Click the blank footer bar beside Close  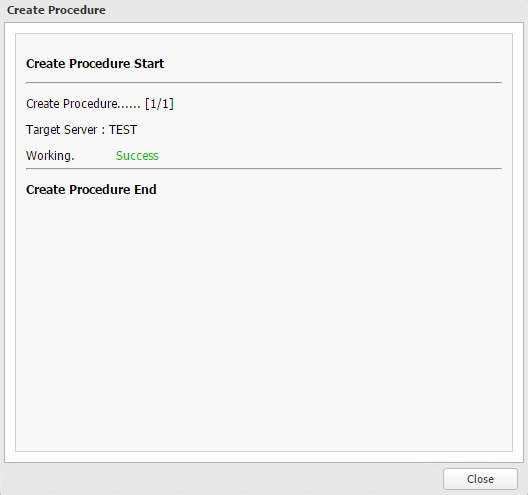(222, 479)
